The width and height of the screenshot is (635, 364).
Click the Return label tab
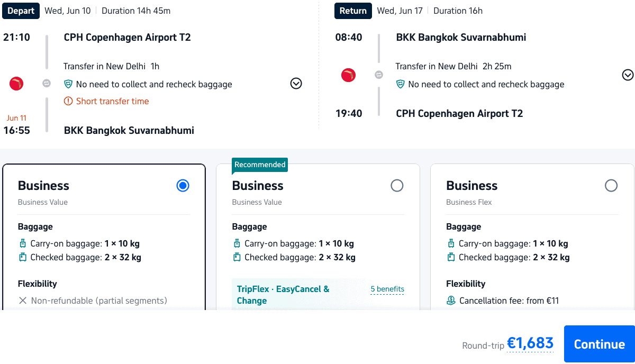point(353,11)
